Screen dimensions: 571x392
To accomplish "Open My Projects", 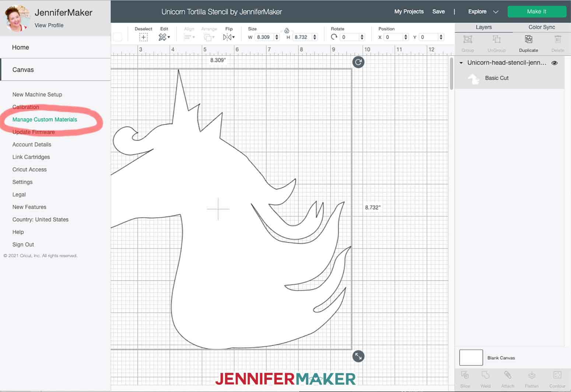I will pos(409,11).
